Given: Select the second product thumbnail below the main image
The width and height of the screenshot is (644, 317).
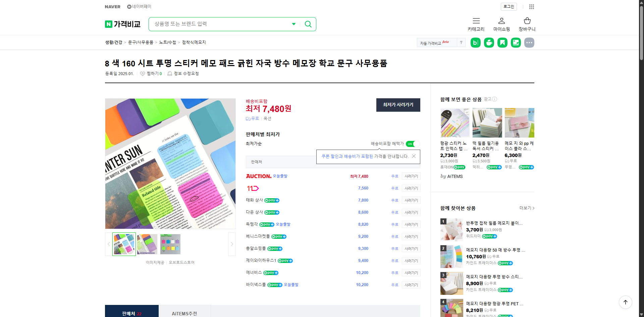Looking at the screenshot, I should [147, 244].
